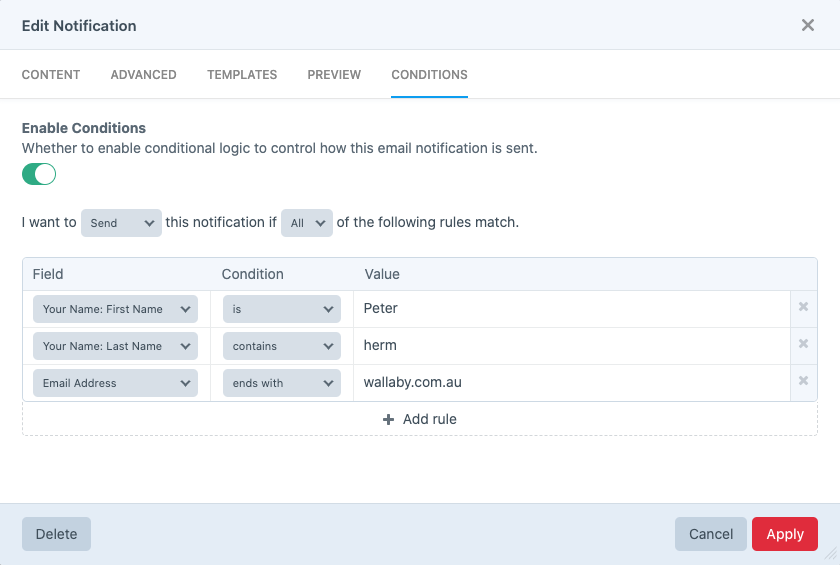
Task: Open the Send action dropdown
Action: point(121,223)
